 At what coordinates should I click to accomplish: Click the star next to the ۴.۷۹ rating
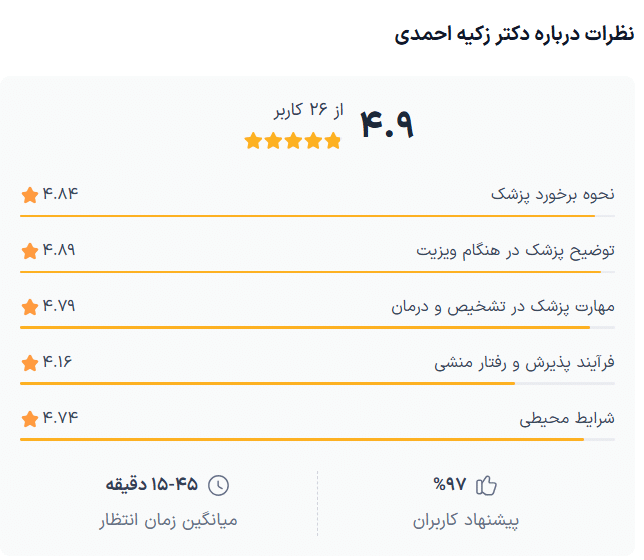tap(30, 306)
